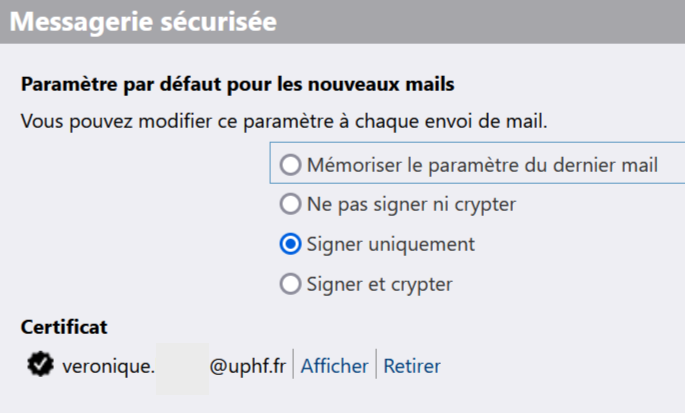The image size is (685, 413).
Task: Click the 'Certificat' section heading
Action: [x=64, y=327]
